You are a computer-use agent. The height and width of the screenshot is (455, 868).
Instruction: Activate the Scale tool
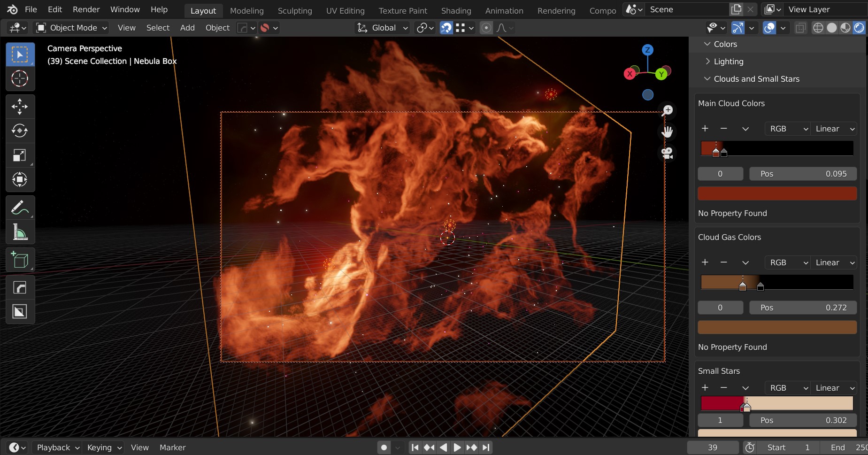20,155
